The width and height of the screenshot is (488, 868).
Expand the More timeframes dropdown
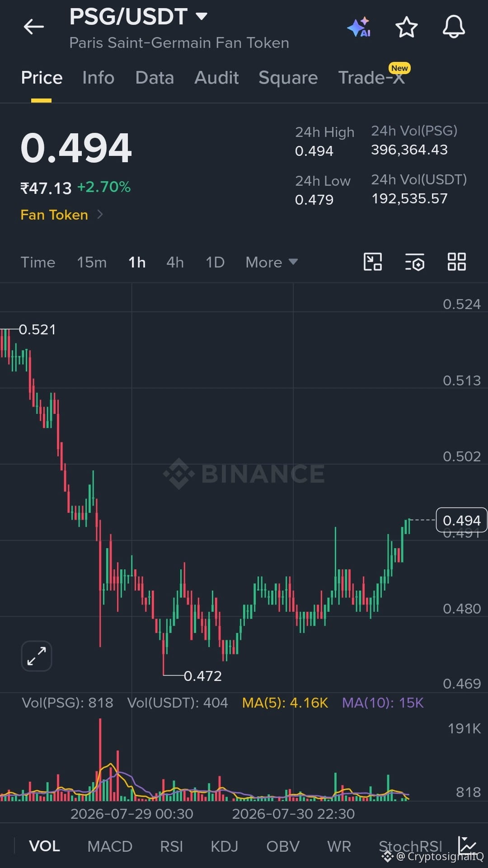(x=272, y=262)
